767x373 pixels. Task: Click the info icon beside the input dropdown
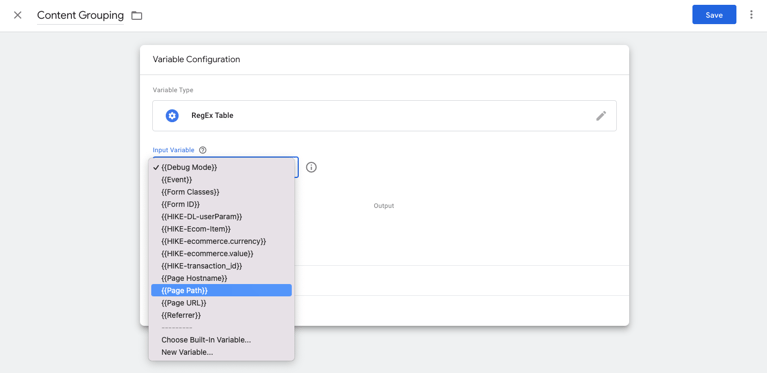point(312,167)
